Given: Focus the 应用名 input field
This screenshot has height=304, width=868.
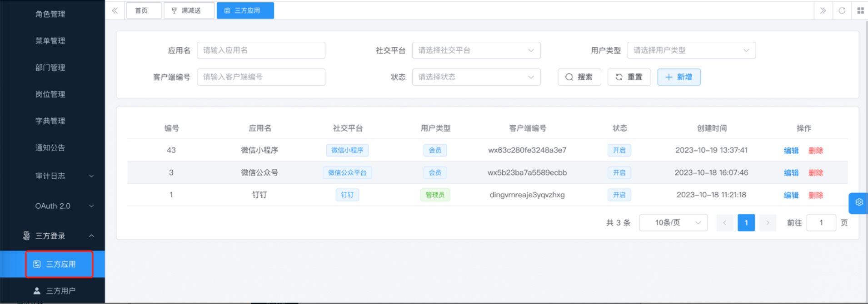Looking at the screenshot, I should pos(261,50).
